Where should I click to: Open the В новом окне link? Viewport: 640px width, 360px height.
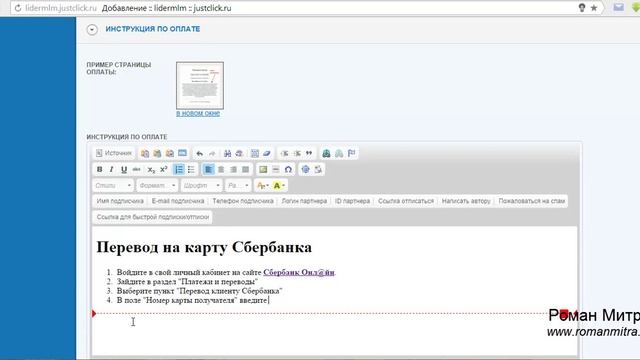(x=198, y=114)
